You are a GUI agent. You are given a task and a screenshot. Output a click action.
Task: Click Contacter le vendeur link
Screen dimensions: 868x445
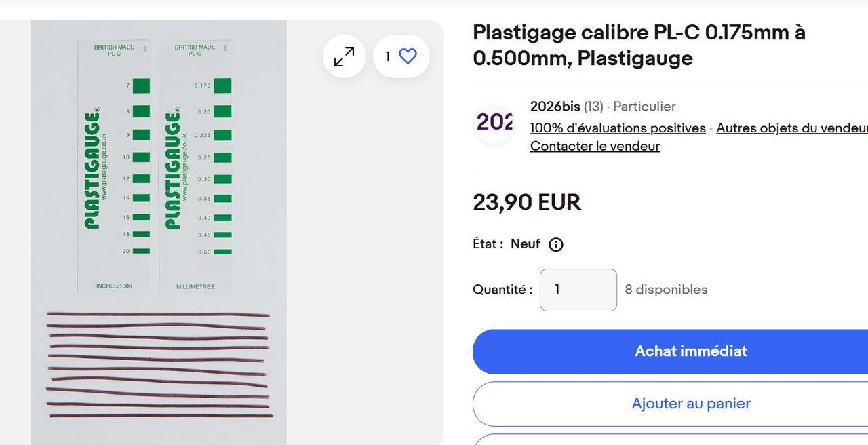tap(595, 146)
